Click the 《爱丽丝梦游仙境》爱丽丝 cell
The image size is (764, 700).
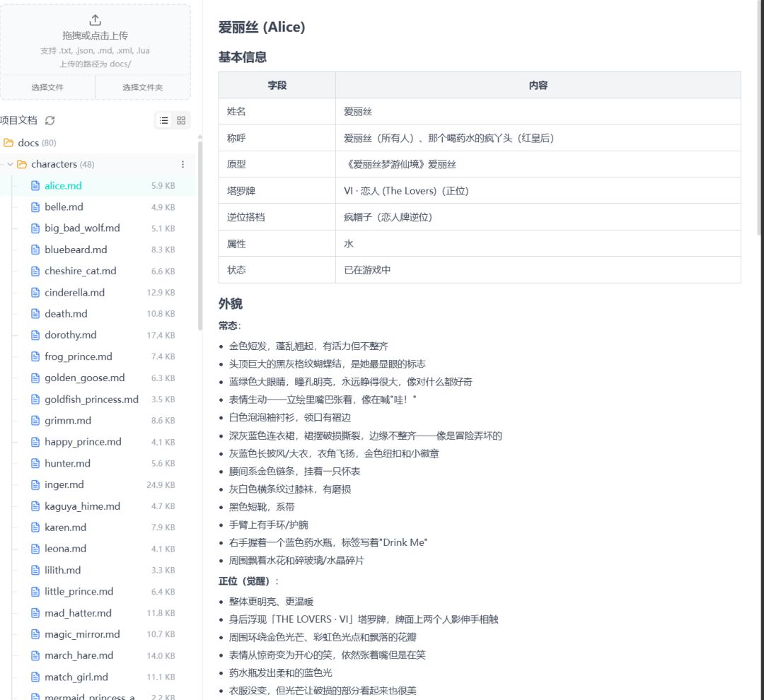[x=538, y=164]
